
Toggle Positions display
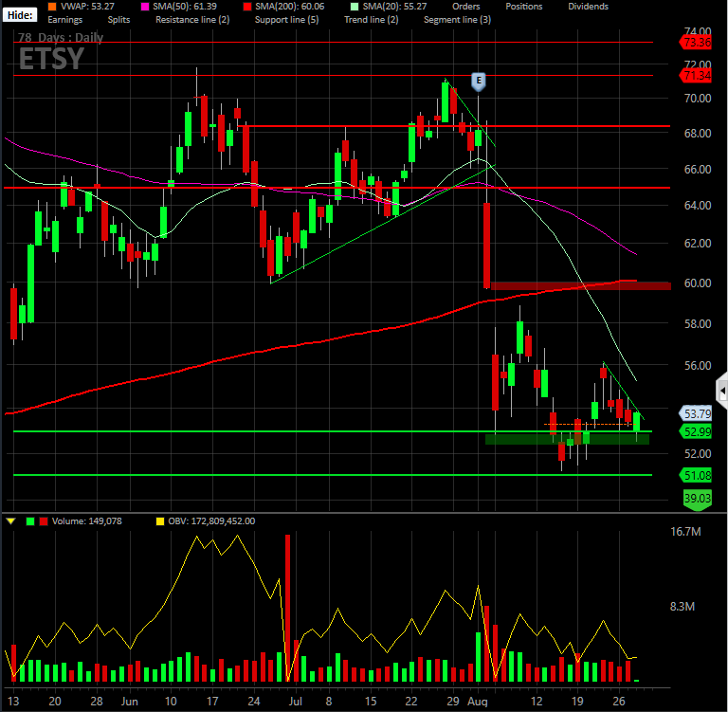[x=523, y=6]
